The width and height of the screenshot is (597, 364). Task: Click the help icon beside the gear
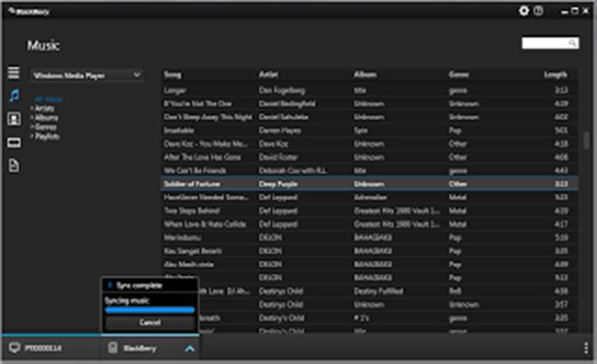538,11
